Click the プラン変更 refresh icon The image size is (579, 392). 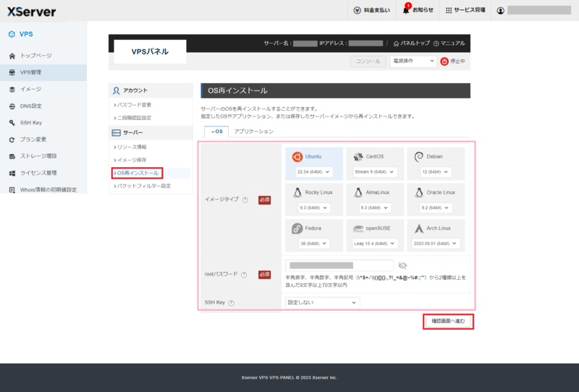[12, 140]
